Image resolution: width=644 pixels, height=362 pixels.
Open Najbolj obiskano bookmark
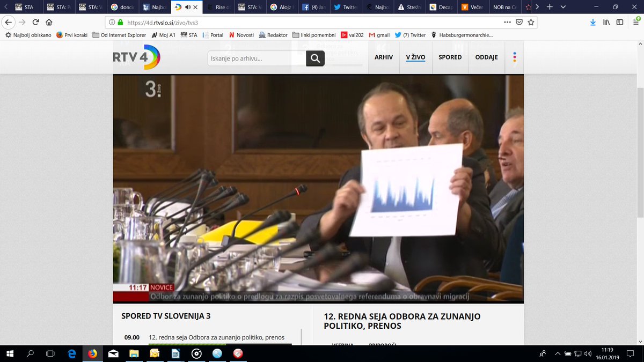coord(28,35)
